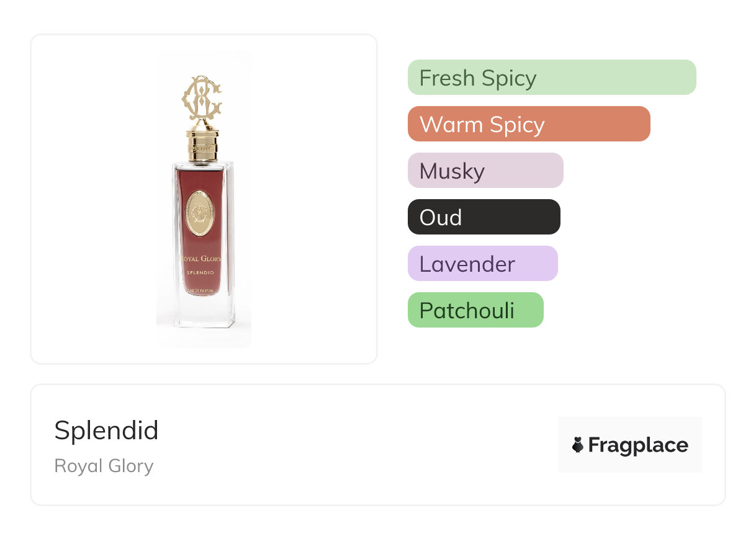Screen dimensions: 756x536
Task: Open the Royal Glory brand link
Action: (104, 465)
